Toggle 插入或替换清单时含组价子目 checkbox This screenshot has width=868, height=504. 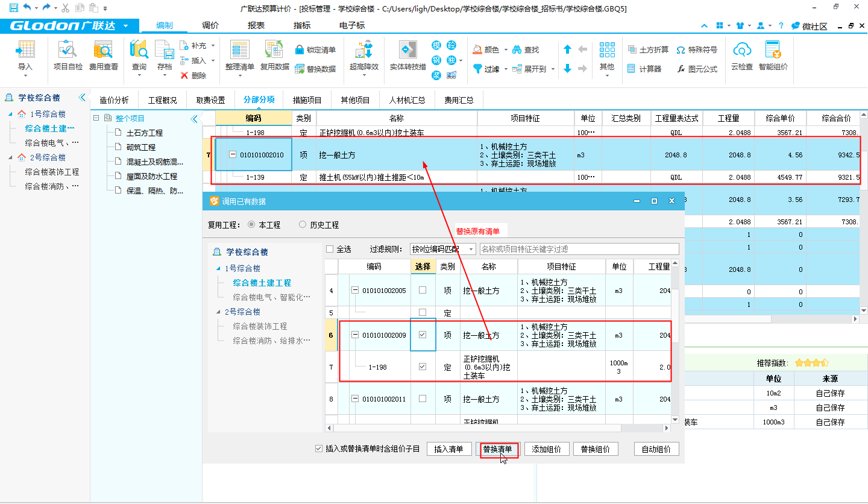pyautogui.click(x=319, y=449)
